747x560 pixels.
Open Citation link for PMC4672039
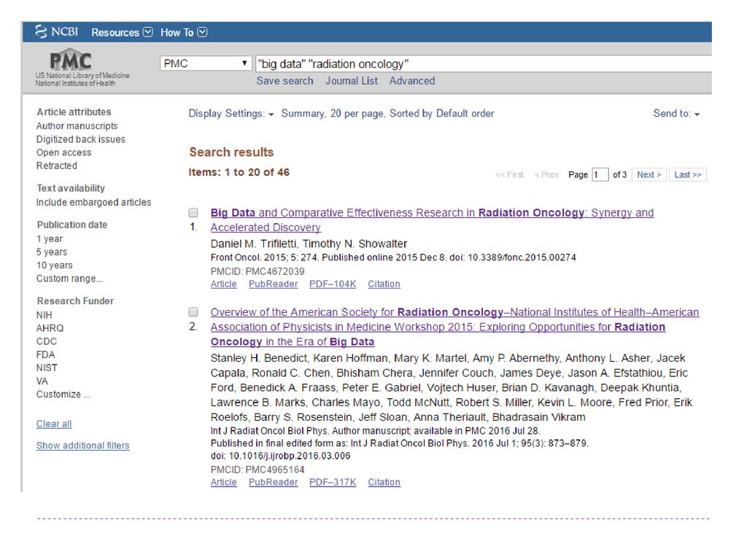pos(384,284)
